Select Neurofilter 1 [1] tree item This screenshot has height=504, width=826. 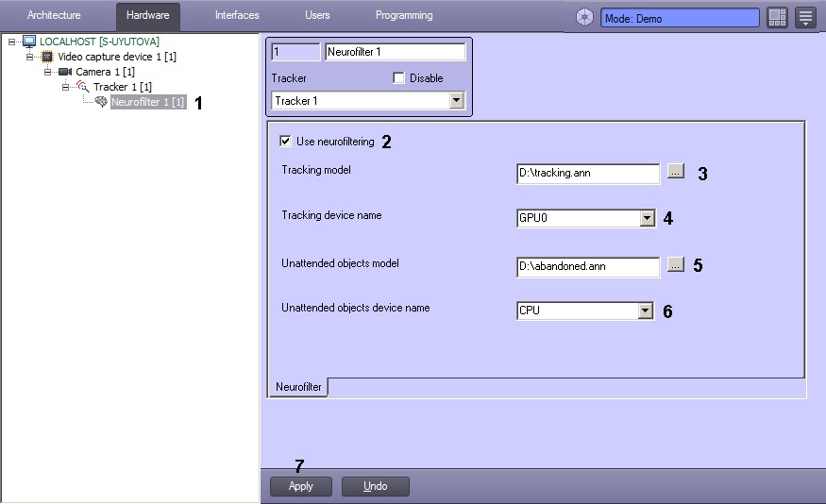coord(147,102)
